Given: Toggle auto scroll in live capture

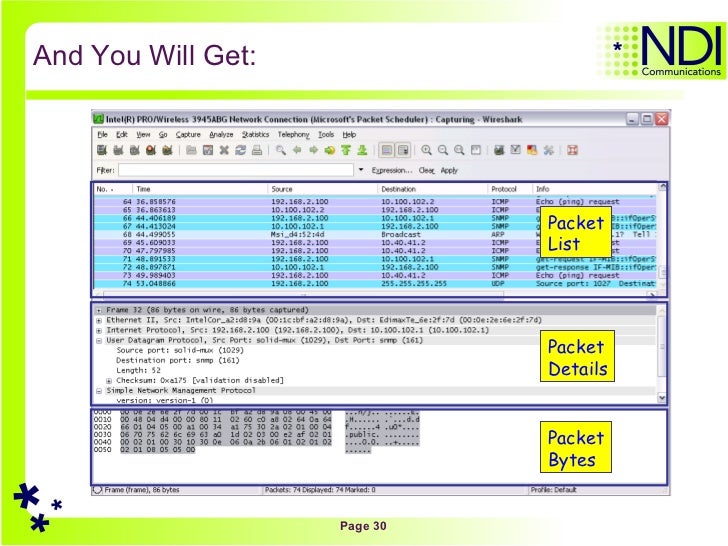Looking at the screenshot, I should (403, 150).
